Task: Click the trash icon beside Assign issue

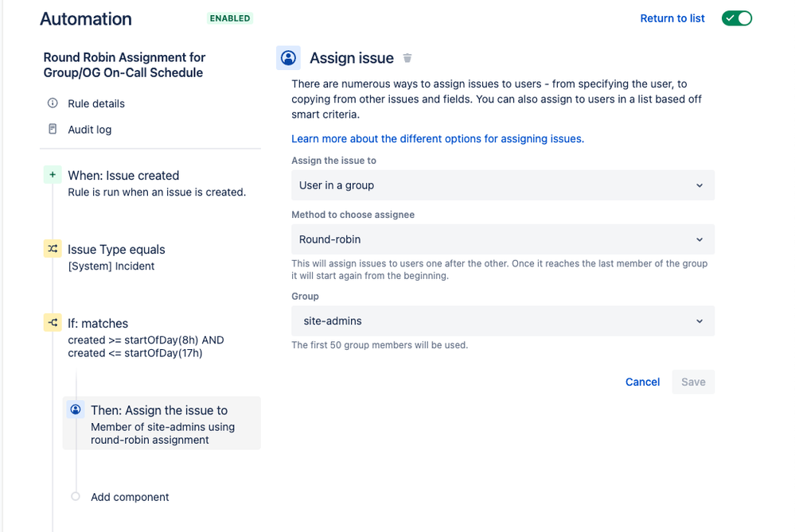Action: coord(407,58)
